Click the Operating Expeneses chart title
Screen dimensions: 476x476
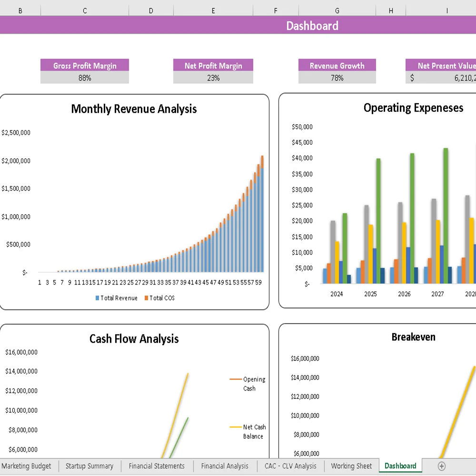(x=414, y=108)
